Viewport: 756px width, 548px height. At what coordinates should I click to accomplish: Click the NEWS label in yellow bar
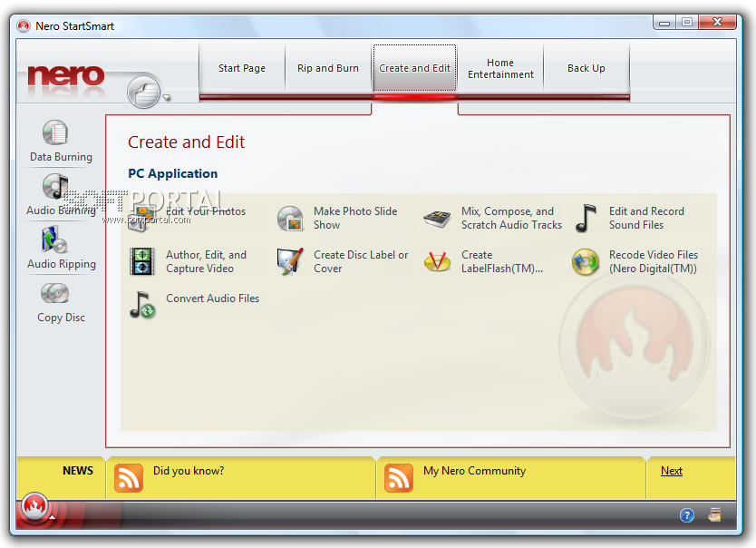coord(78,471)
